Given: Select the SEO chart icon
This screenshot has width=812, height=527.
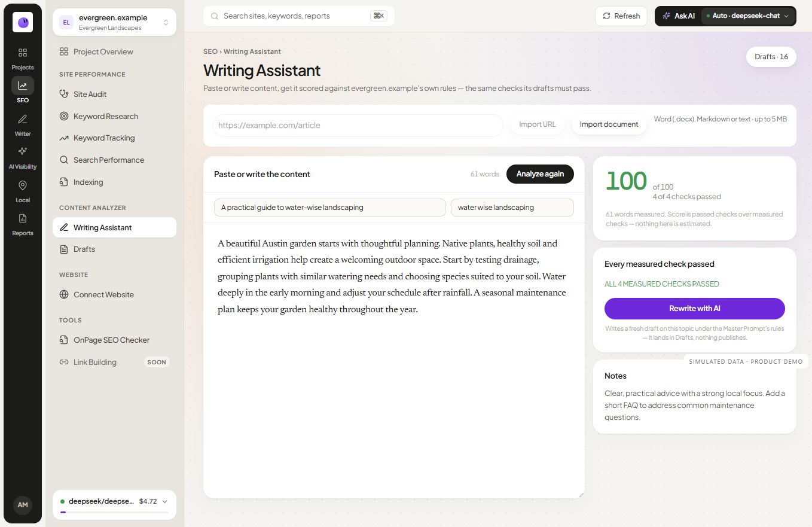Looking at the screenshot, I should [23, 86].
